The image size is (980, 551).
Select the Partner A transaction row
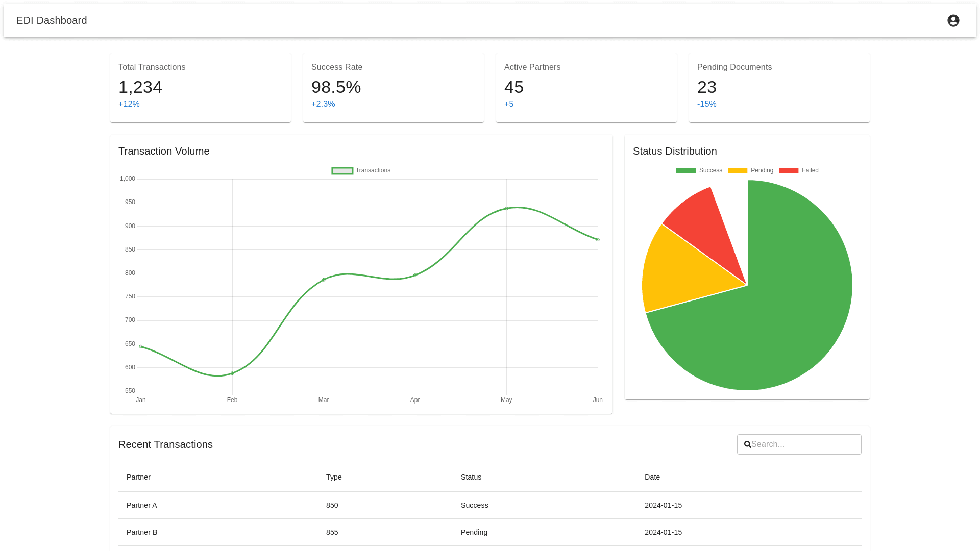142,505
